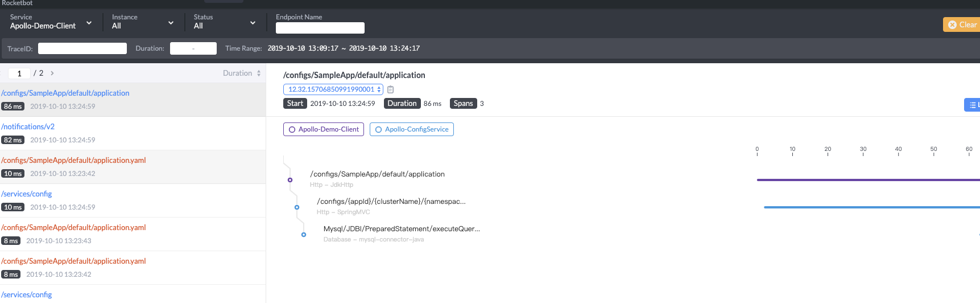Open trace ID 12.32.15706850991990001 selector
The image size is (980, 303).
pyautogui.click(x=333, y=89)
